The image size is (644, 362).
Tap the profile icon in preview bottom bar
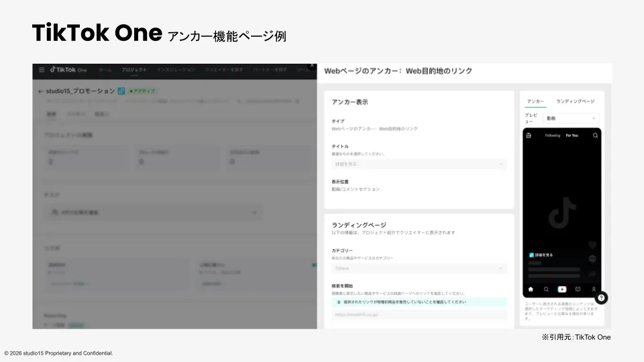[594, 289]
